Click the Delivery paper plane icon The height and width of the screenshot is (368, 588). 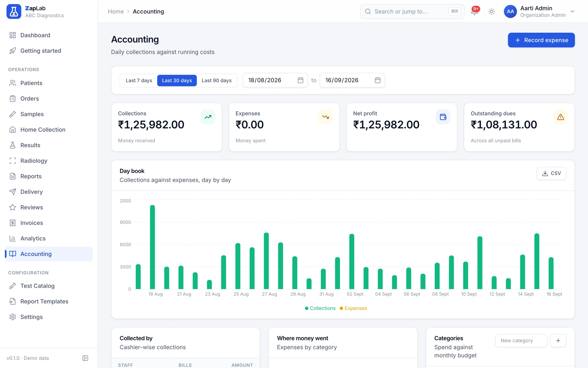click(12, 192)
